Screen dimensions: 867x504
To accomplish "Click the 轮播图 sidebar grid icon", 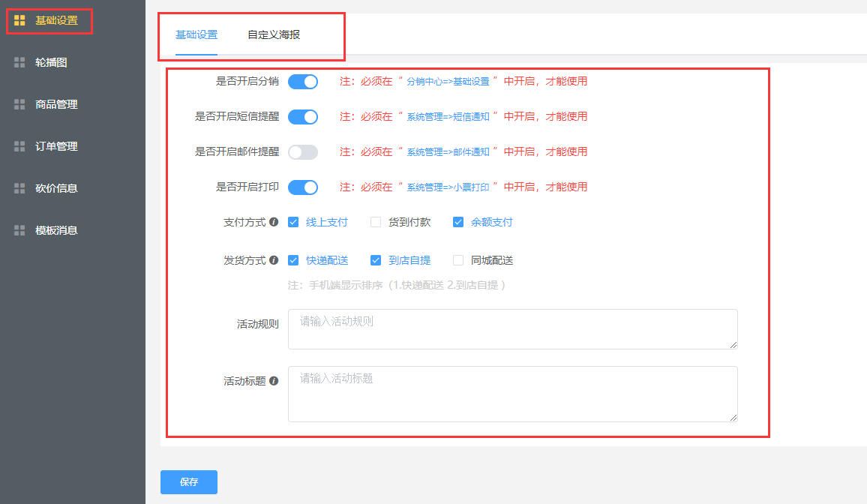I will click(20, 63).
